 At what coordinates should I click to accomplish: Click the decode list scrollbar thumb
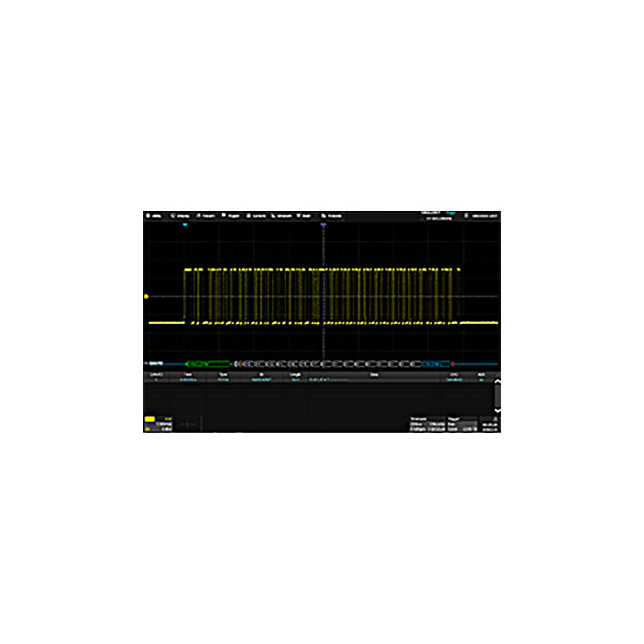point(497,396)
